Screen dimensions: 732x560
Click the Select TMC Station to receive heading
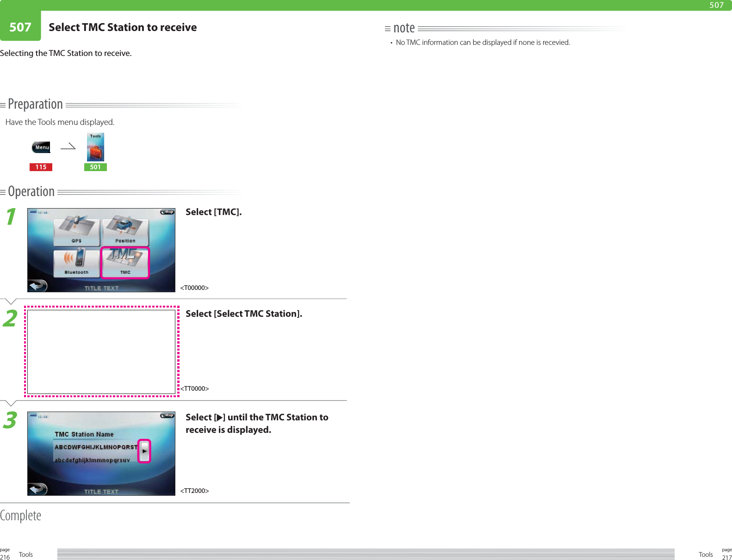pos(123,27)
